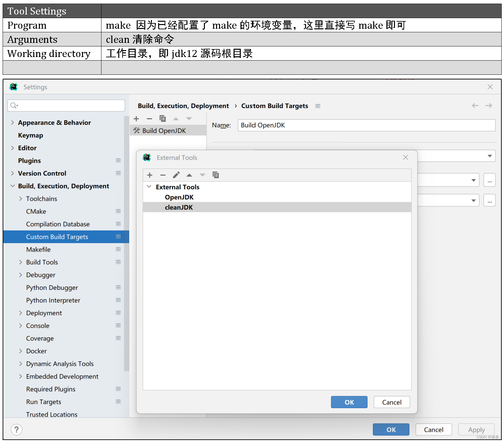
Task: Select Plugins in the settings tree
Action: 29,161
